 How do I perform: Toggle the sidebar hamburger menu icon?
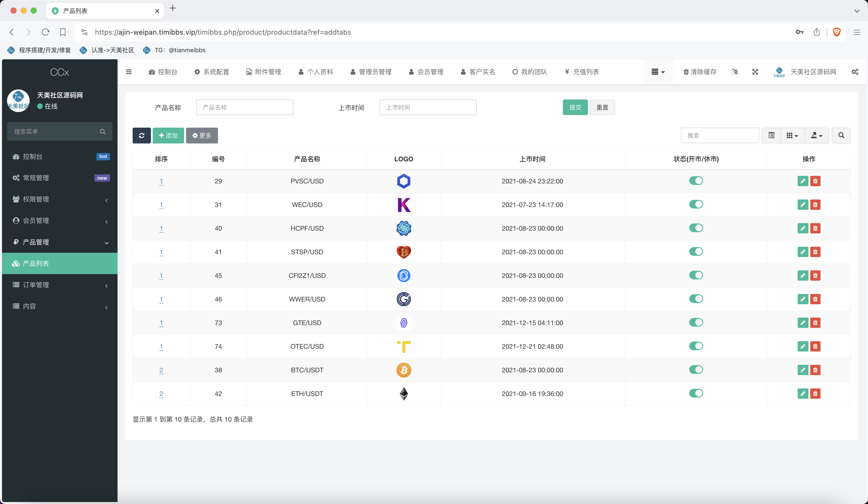[x=129, y=72]
